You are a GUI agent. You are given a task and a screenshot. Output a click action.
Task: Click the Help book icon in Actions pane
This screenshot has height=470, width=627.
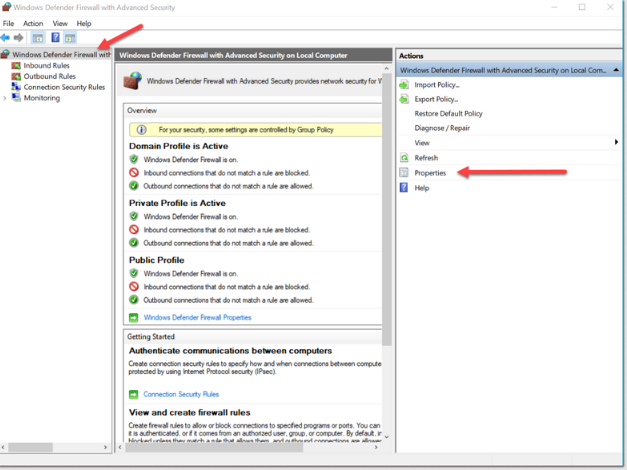(404, 188)
